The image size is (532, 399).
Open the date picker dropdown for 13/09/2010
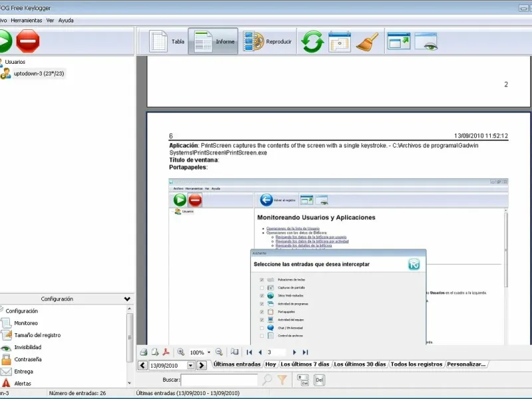pos(191,365)
